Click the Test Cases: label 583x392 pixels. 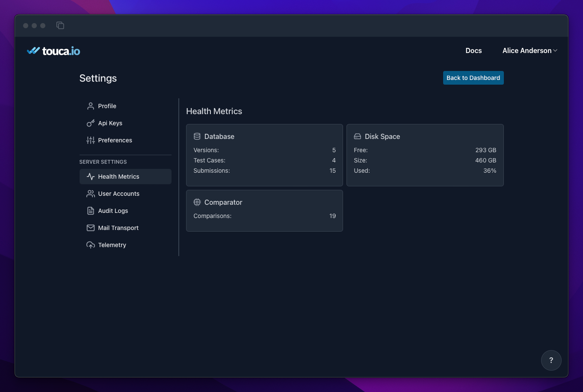click(x=210, y=160)
